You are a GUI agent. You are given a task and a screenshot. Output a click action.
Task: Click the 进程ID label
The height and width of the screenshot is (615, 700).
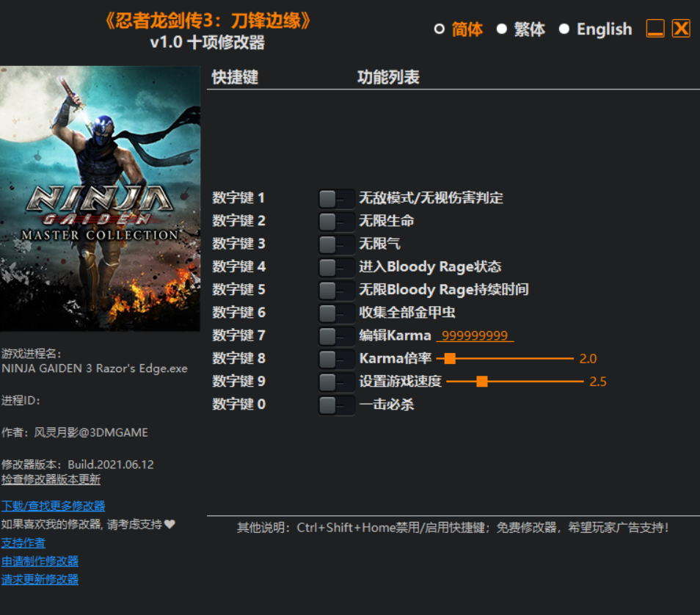pyautogui.click(x=21, y=401)
